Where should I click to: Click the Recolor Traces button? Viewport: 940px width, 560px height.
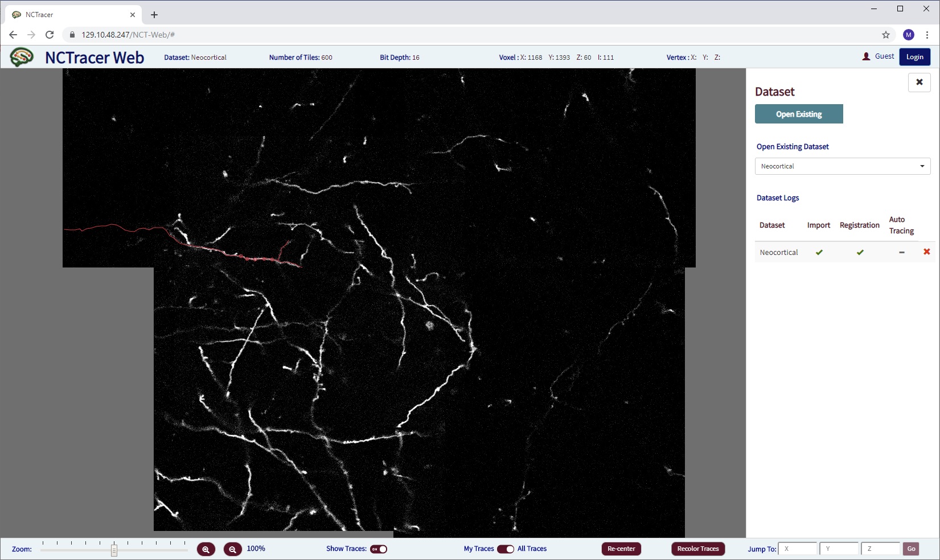pos(697,549)
